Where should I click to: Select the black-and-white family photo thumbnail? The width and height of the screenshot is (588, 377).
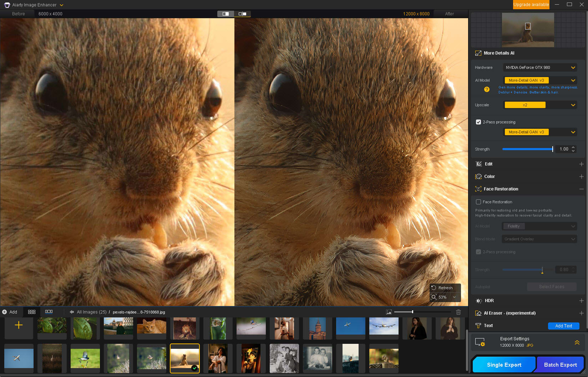[284, 358]
